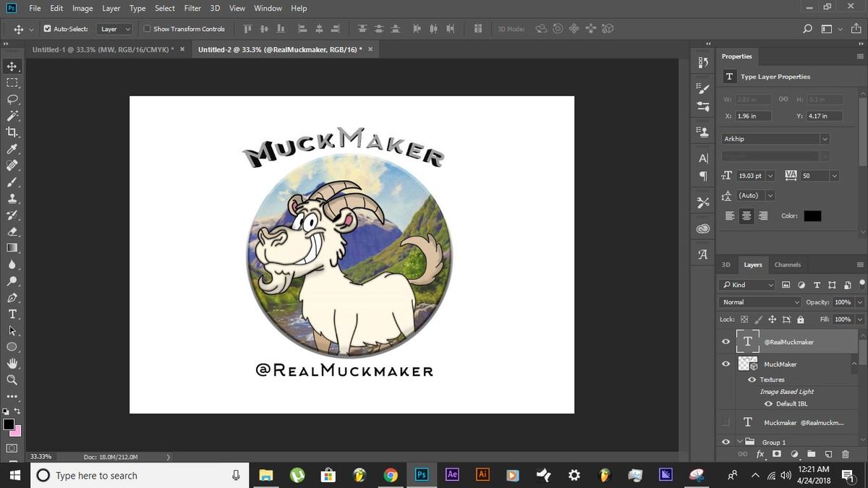Hide the @RealMuckmaker text layer
868x488 pixels.
click(x=726, y=342)
